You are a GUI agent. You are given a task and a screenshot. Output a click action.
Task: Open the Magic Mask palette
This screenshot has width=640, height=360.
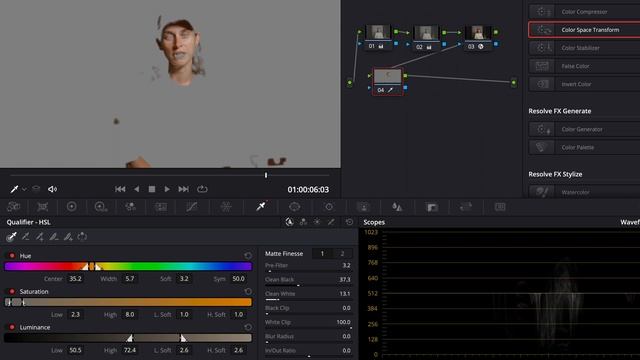point(363,207)
